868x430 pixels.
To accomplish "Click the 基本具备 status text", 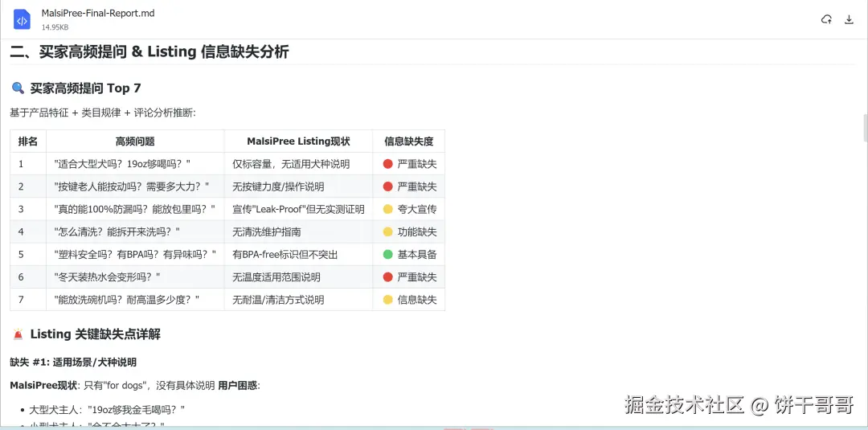I will coord(417,255).
